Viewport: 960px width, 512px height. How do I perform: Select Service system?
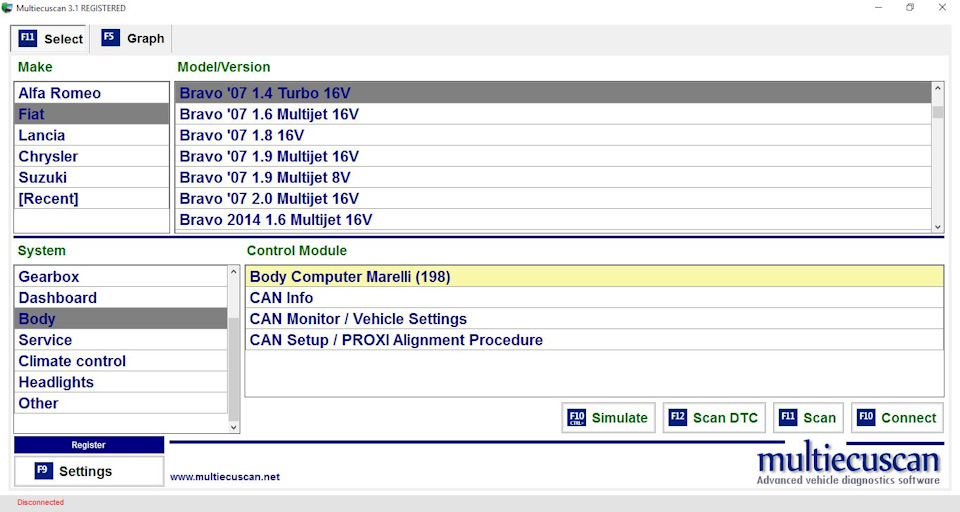pos(121,340)
